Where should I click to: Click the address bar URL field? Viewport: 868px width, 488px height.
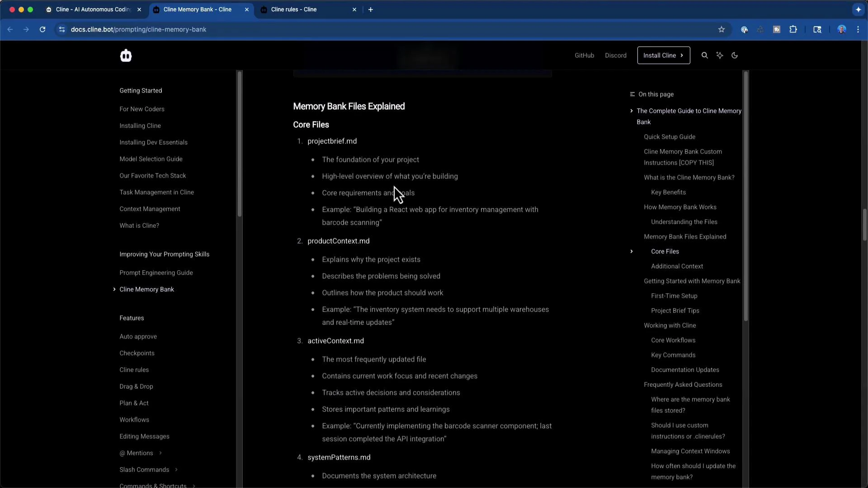(x=139, y=29)
